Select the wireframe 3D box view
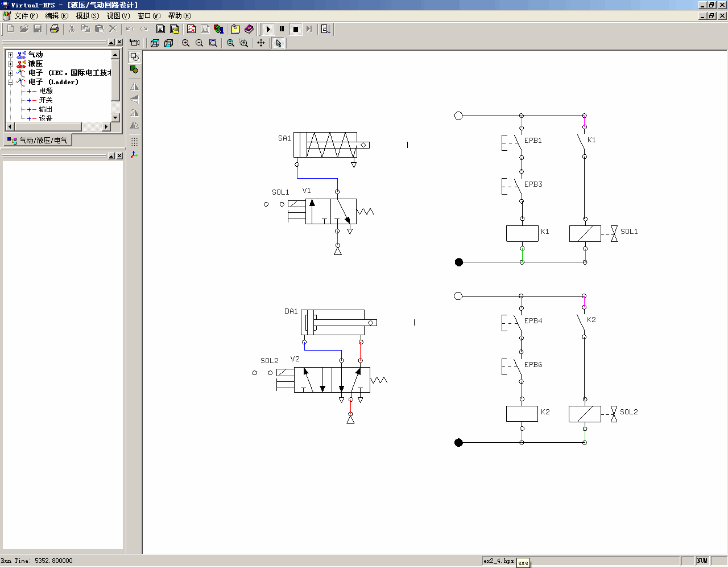Viewport: 728px width, 568px height. (x=168, y=43)
